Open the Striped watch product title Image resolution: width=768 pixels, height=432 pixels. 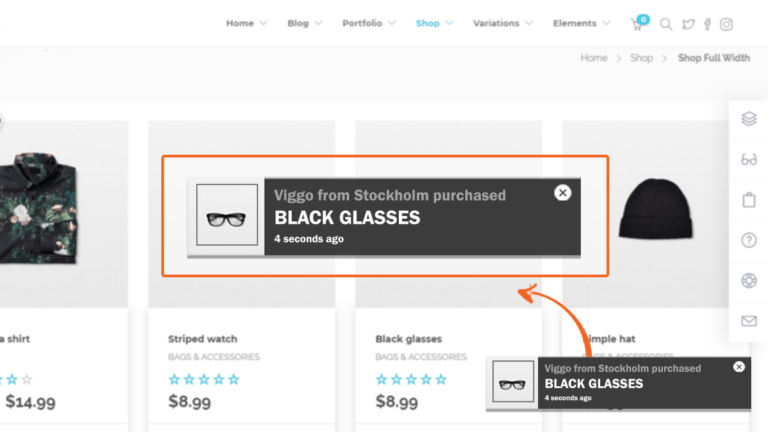point(202,339)
